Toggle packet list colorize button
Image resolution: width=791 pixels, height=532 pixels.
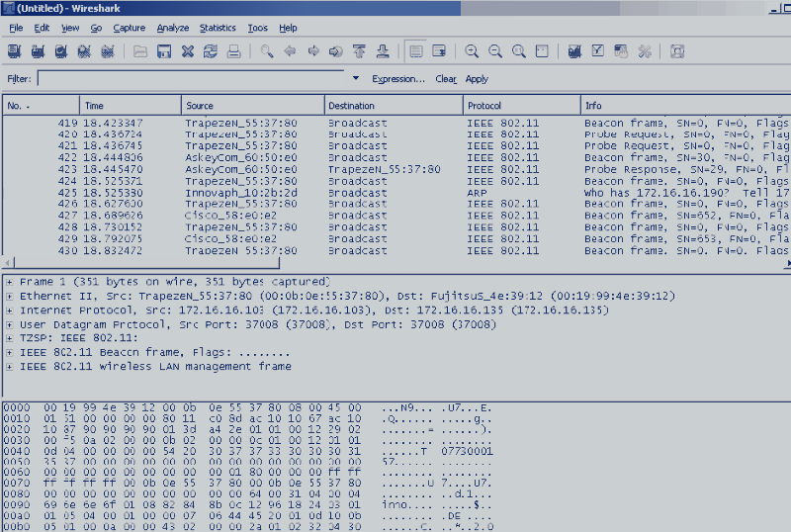click(x=416, y=51)
